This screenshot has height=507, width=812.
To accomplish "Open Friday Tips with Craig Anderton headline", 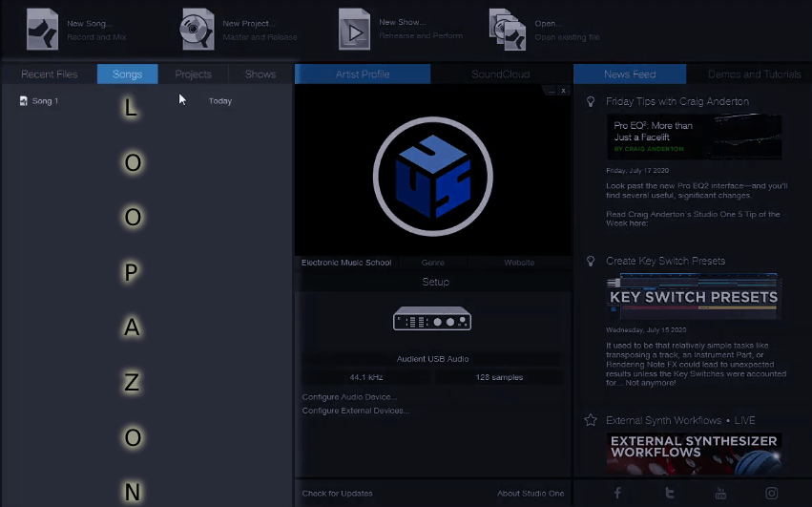I will (677, 101).
